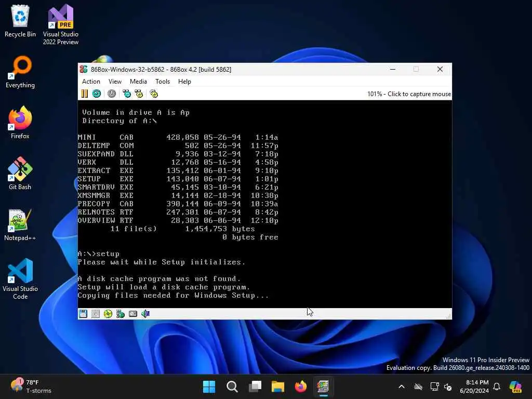This screenshot has height=399, width=532.
Task: Select the Git Bash desktop shortcut
Action: 20,174
